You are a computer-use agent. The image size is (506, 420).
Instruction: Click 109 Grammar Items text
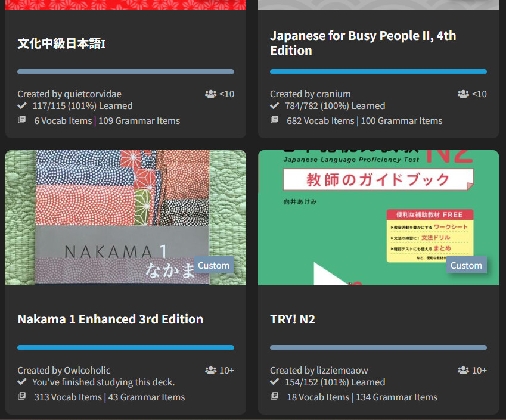pos(139,121)
